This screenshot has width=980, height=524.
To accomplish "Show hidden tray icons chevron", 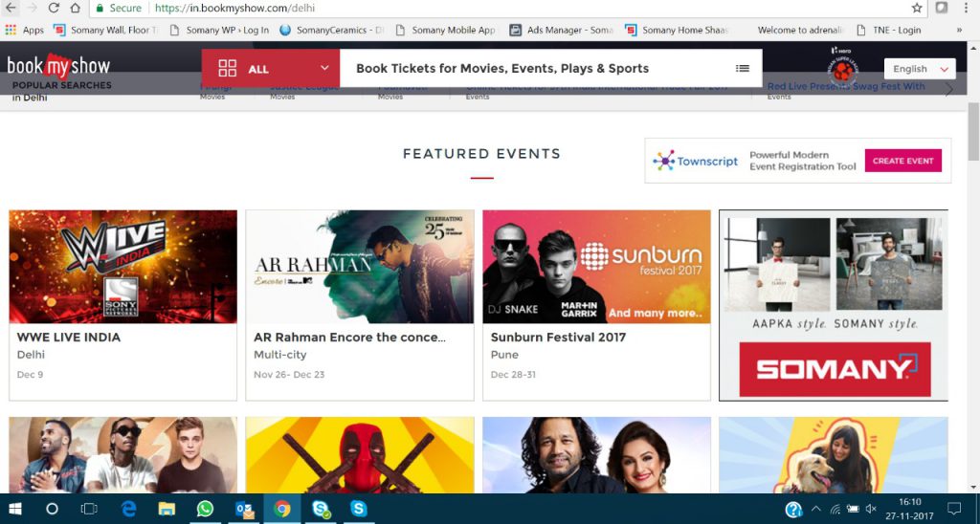I will click(816, 509).
